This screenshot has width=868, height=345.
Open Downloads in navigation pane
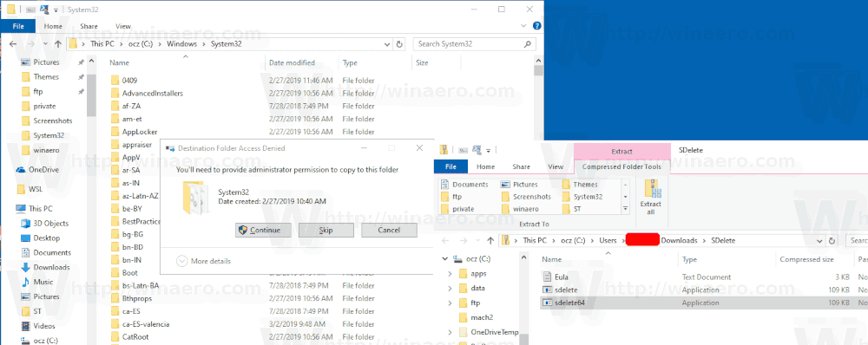click(51, 267)
